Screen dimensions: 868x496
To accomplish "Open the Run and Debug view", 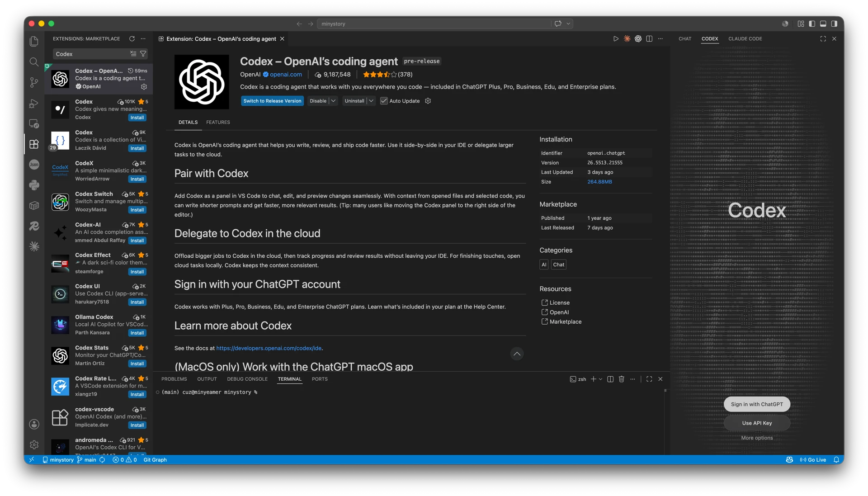I will [x=34, y=103].
